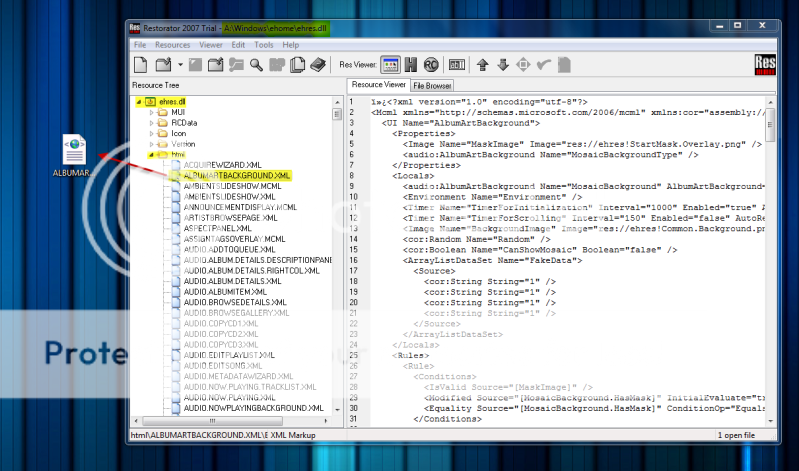Image resolution: width=799 pixels, height=471 pixels.
Task: Select AUDIO.ALBUM.DETAILS.XML resource
Action: 232,281
